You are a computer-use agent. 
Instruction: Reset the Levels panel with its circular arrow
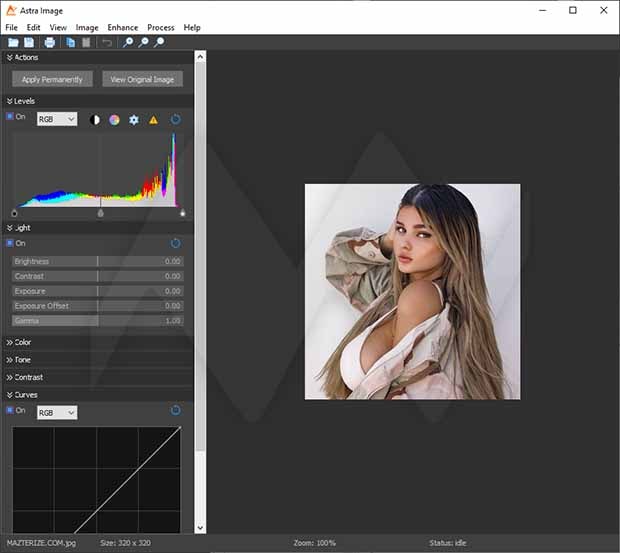175,119
